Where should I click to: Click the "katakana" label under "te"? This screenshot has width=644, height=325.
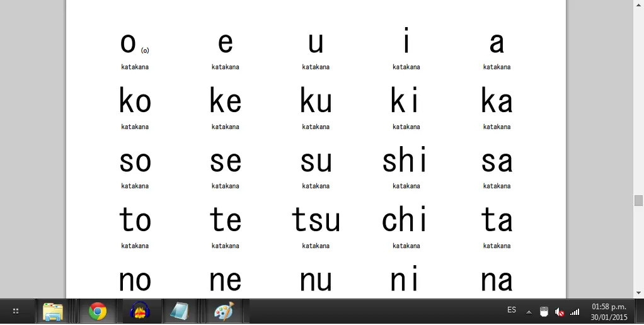coord(225,246)
